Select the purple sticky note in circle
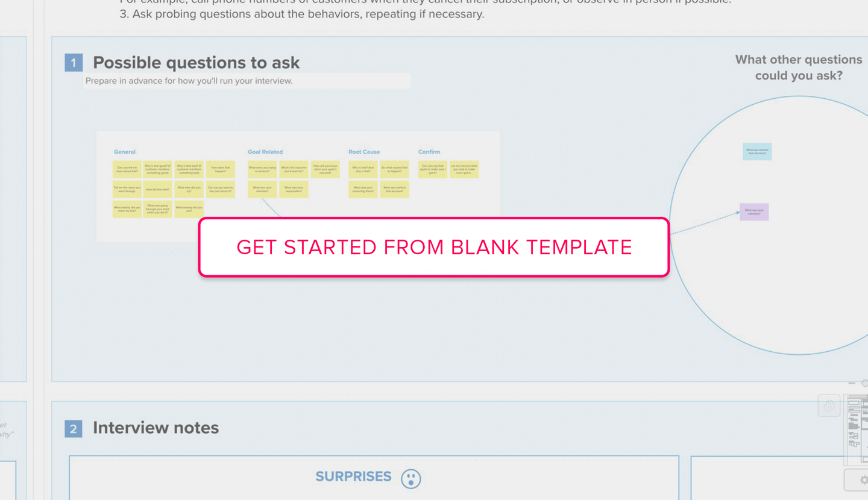 (754, 212)
